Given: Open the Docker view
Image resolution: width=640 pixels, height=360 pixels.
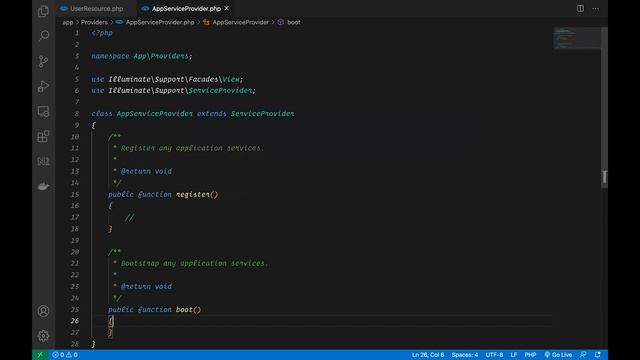Looking at the screenshot, I should pyautogui.click(x=43, y=187).
